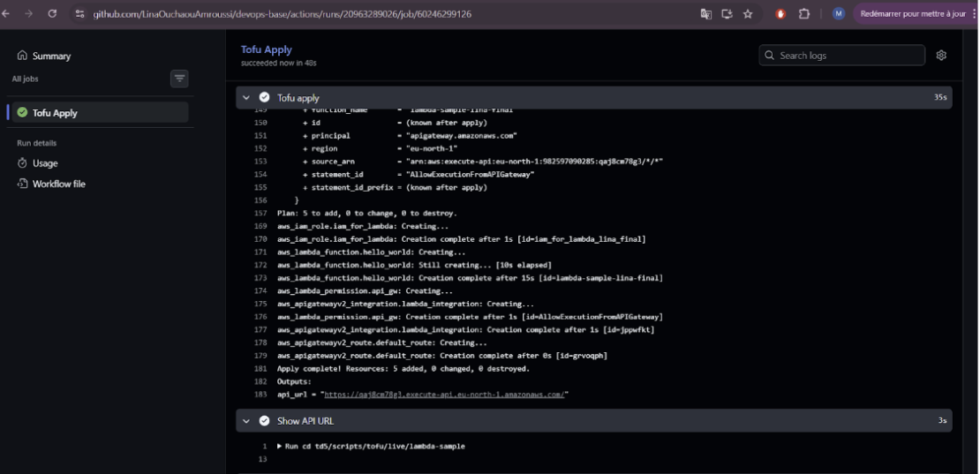Click the Redémarrer pour mettre à jour button

pyautogui.click(x=912, y=14)
